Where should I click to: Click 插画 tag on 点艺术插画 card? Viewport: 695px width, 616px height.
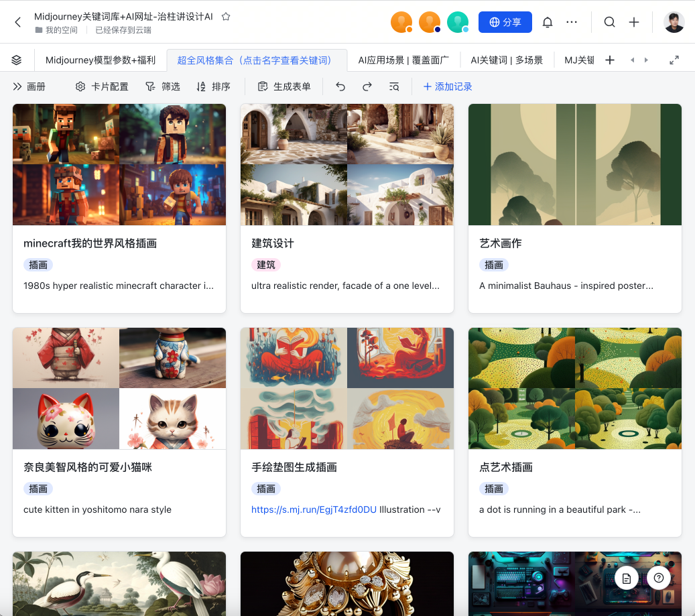[494, 489]
